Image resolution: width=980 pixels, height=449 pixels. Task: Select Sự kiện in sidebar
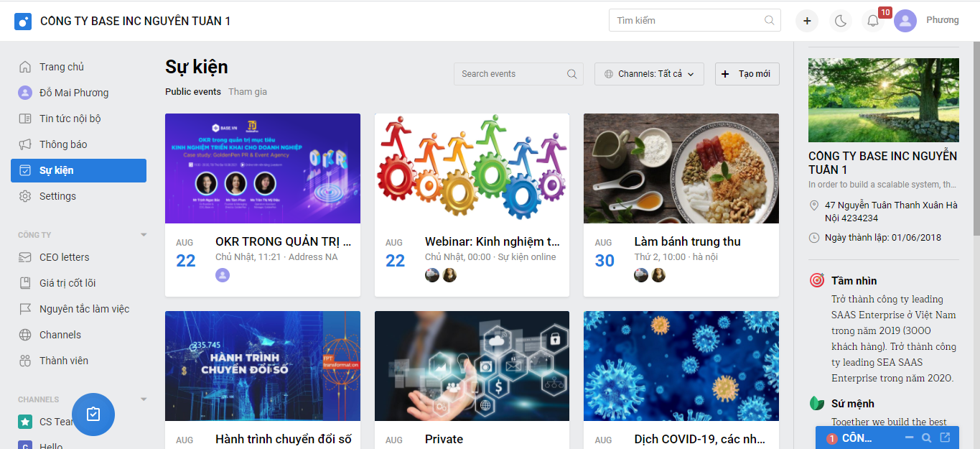pyautogui.click(x=78, y=170)
